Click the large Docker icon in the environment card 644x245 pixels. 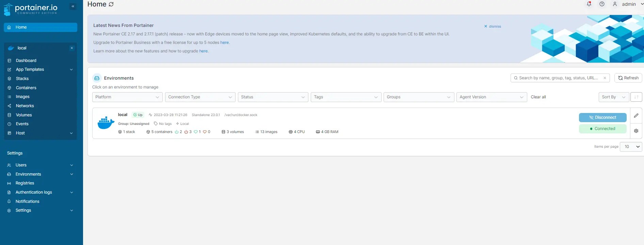106,123
